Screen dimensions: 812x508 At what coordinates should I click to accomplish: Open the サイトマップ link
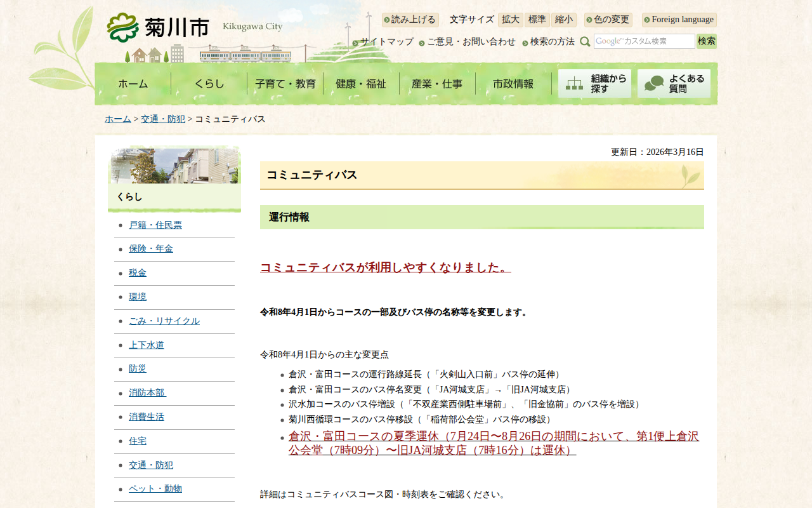(383, 42)
